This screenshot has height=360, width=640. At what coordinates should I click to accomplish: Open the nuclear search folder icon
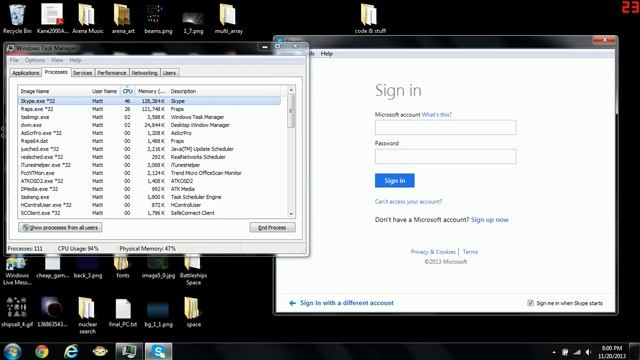[87, 316]
